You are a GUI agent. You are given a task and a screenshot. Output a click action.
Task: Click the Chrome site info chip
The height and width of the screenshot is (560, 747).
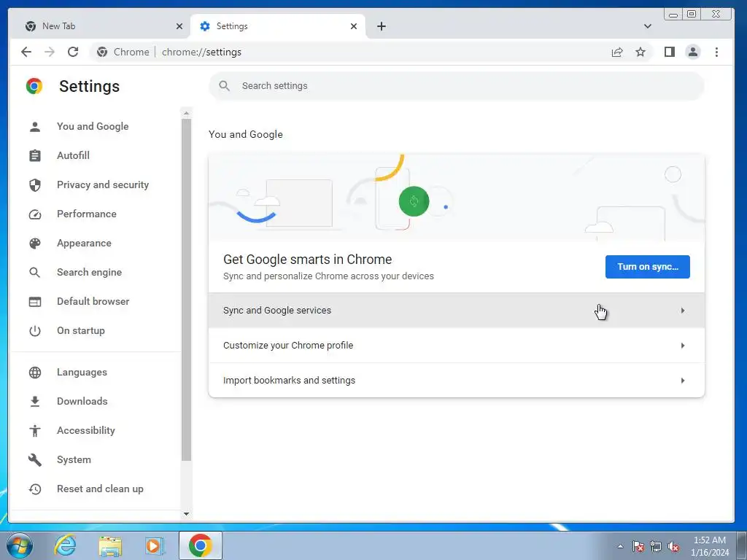123,52
